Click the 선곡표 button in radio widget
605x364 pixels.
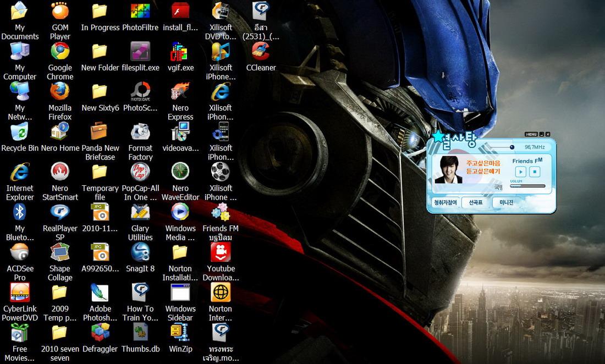coord(475,202)
